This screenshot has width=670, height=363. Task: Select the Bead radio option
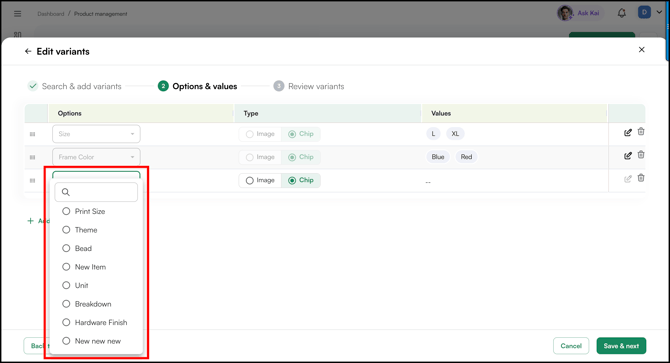tap(66, 248)
